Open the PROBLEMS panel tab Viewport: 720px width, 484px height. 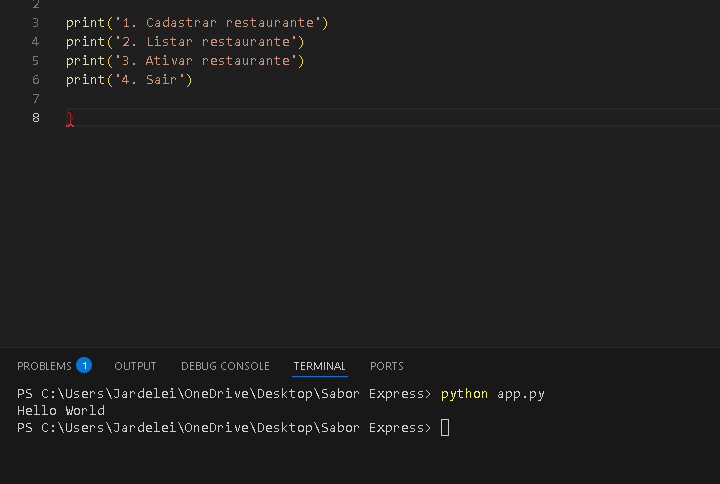coord(44,366)
